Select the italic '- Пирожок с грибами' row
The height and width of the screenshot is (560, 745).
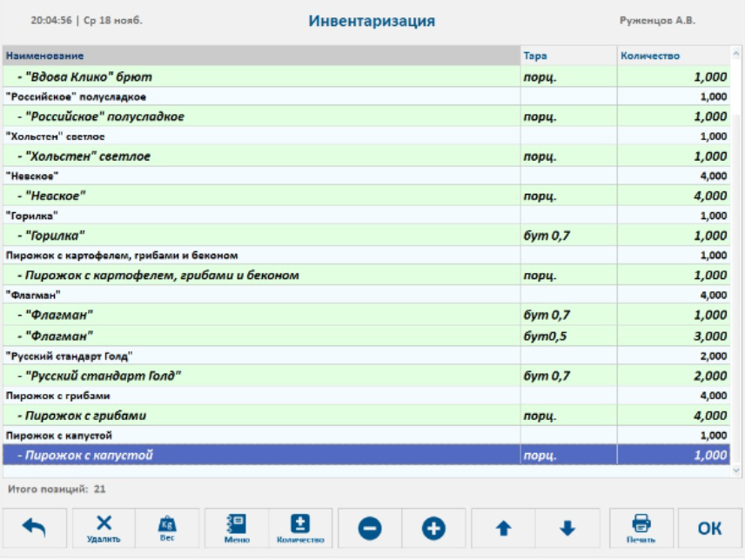[366, 416]
